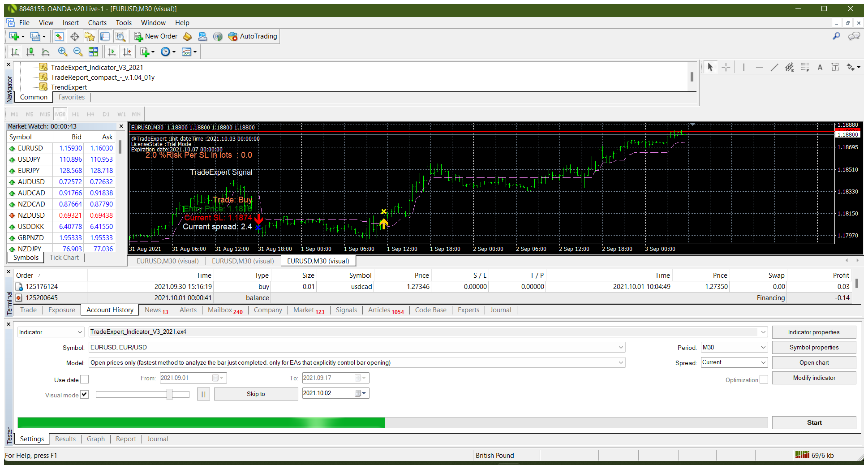Open the Charts menu
Image resolution: width=868 pixels, height=465 pixels.
(x=97, y=22)
